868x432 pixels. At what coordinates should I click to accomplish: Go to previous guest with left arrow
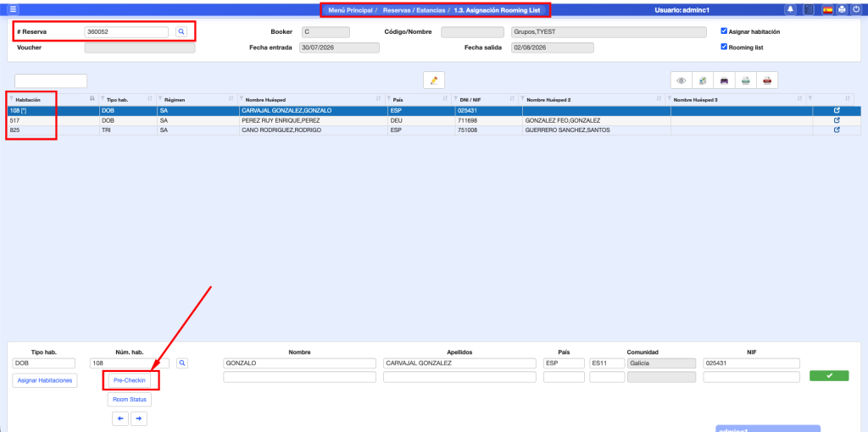[x=120, y=418]
